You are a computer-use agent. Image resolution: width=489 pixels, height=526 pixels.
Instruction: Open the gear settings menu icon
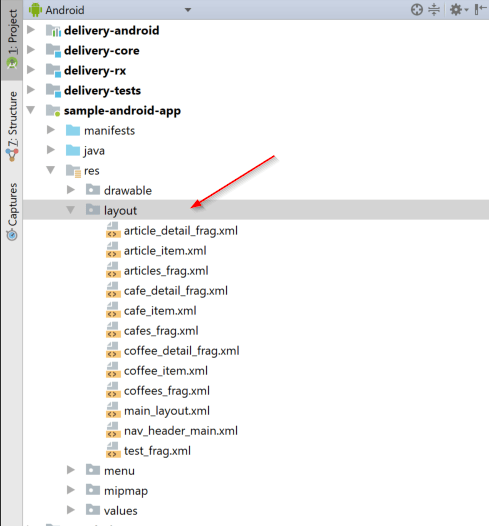point(458,10)
